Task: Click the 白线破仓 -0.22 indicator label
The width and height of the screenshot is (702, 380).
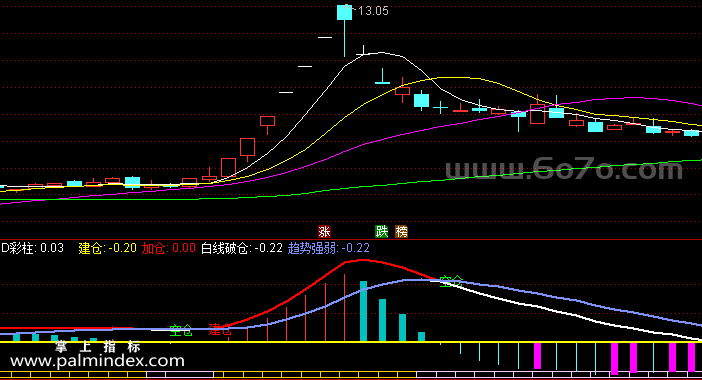Action: coord(242,248)
